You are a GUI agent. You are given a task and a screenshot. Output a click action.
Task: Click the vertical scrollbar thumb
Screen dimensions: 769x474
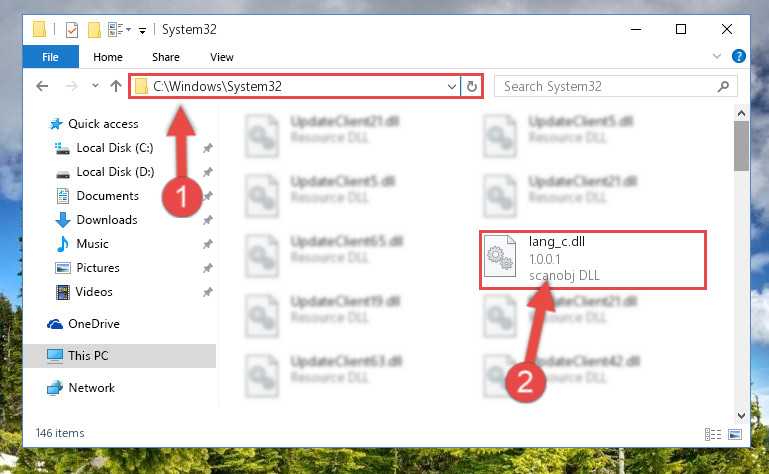(x=741, y=145)
